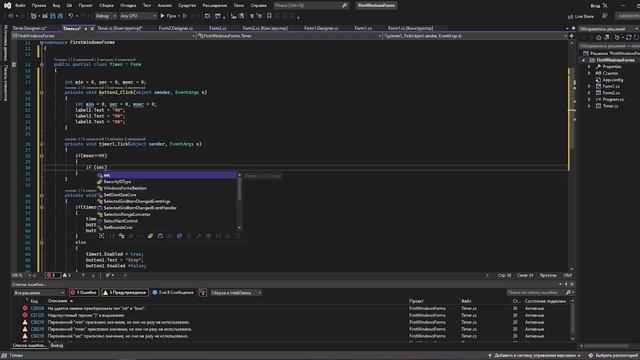The width and height of the screenshot is (640, 360).
Task: Open the Сборка menu
Action: [x=107, y=5]
